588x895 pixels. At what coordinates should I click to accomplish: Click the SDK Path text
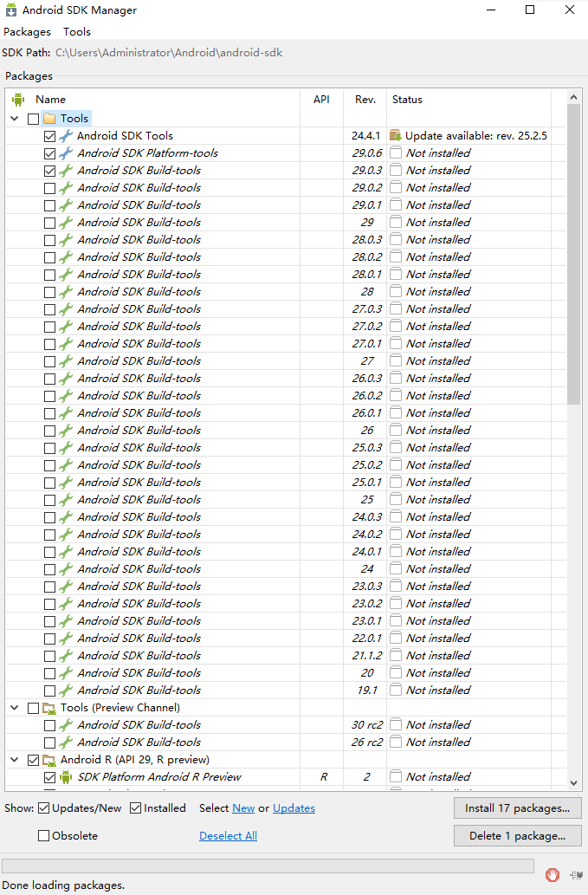point(169,53)
